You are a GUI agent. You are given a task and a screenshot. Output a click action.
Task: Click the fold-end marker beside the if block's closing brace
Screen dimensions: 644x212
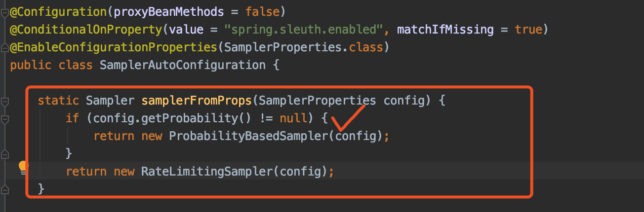tap(4, 154)
